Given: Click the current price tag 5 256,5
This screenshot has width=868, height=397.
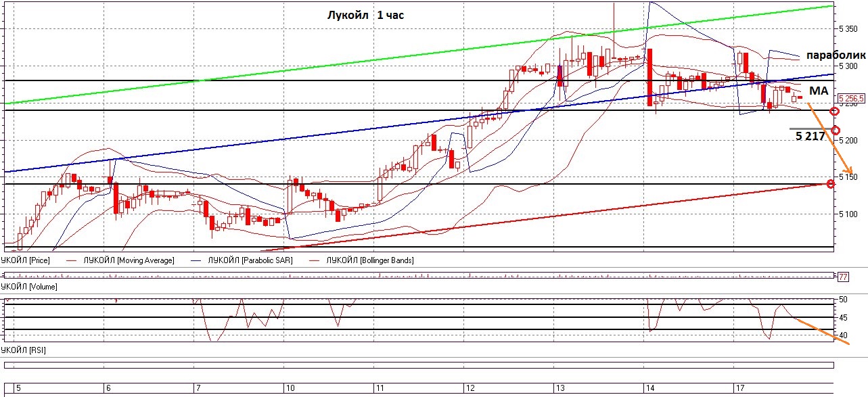Looking at the screenshot, I should click(851, 98).
